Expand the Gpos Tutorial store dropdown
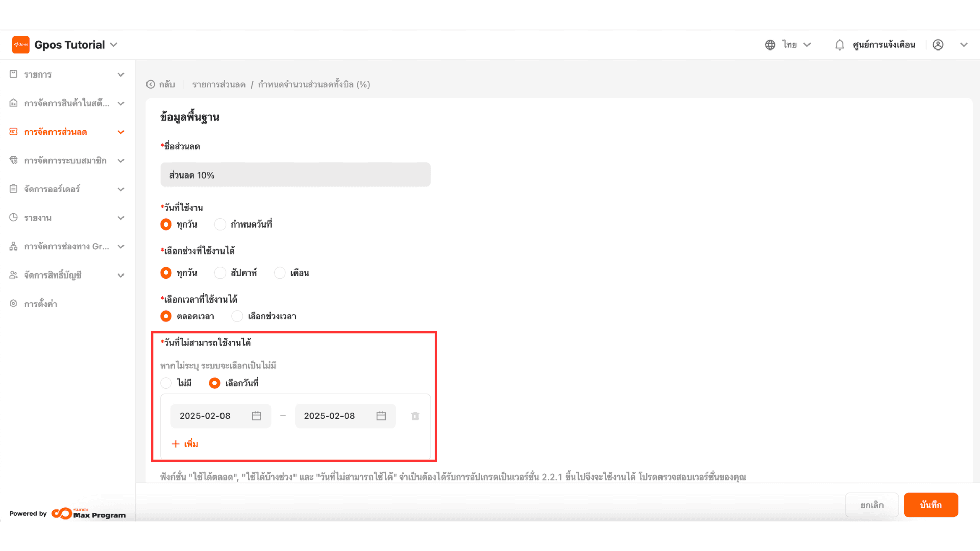The image size is (980, 551). coord(114,45)
